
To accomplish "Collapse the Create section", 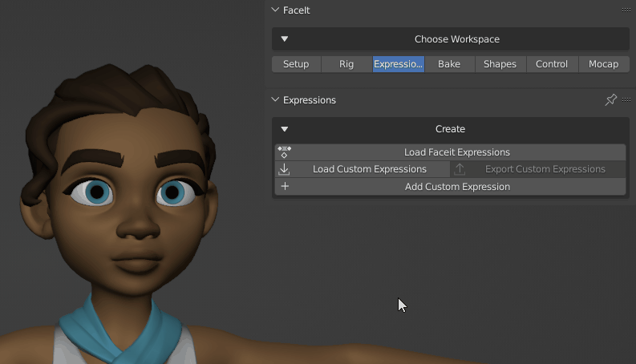I will [x=284, y=129].
